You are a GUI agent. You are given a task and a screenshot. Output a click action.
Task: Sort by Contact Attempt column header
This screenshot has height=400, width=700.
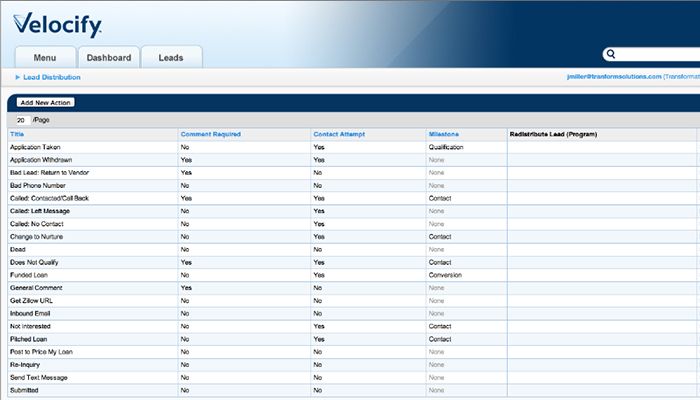pyautogui.click(x=338, y=133)
